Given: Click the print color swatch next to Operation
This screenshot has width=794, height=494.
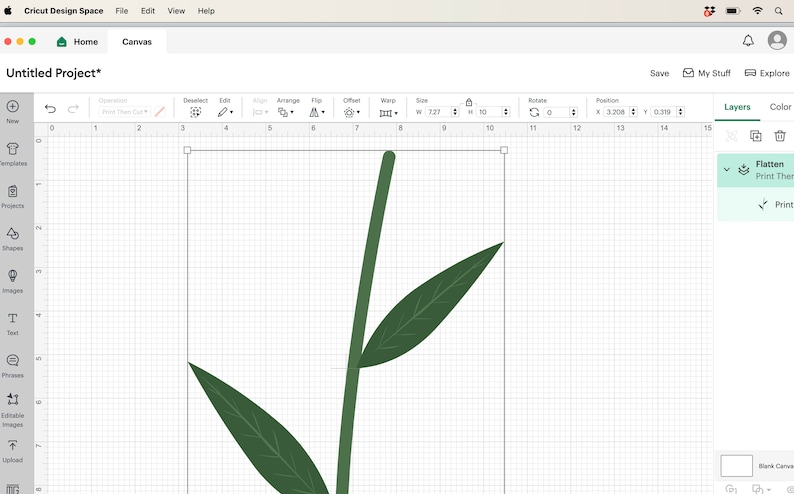Looking at the screenshot, I should tap(160, 112).
